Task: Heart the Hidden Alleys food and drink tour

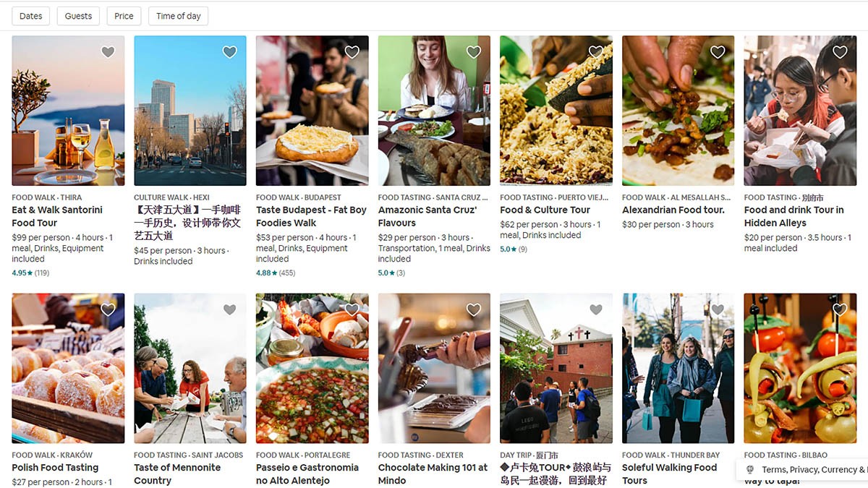Action: coord(840,52)
